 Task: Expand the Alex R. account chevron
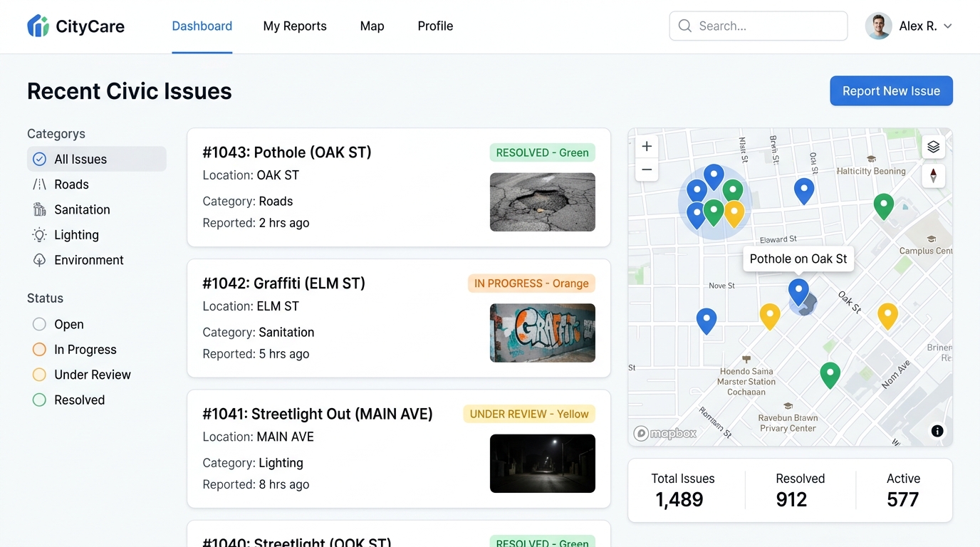pos(947,26)
